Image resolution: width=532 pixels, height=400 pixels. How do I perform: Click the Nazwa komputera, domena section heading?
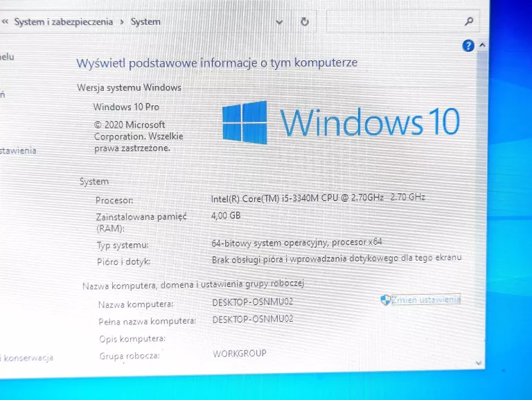pyautogui.click(x=193, y=284)
